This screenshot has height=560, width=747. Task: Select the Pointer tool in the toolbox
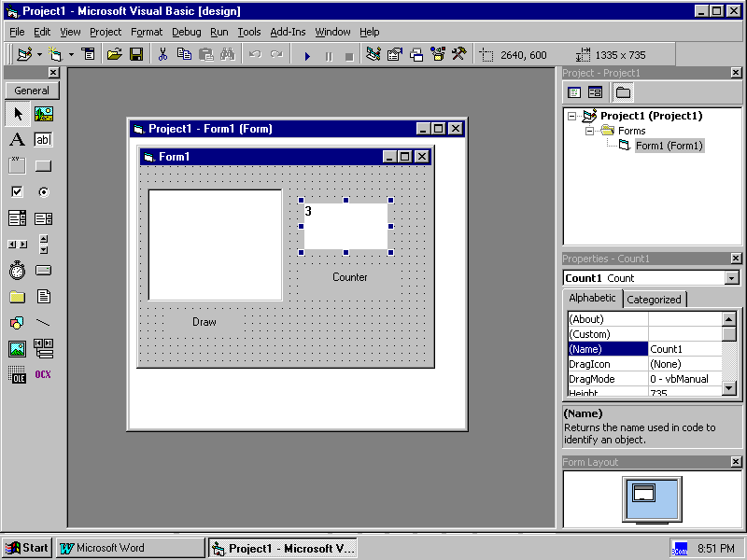pos(18,114)
